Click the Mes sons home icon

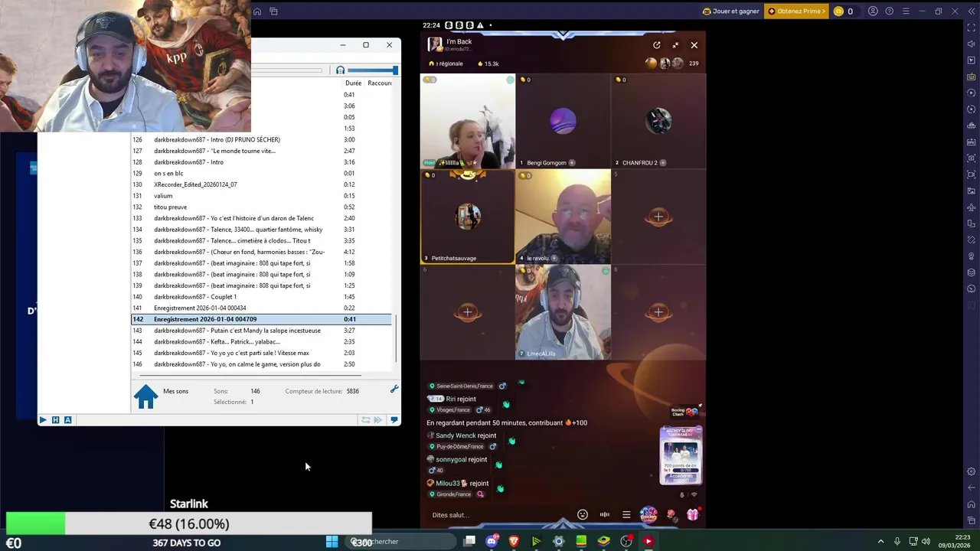pyautogui.click(x=145, y=396)
